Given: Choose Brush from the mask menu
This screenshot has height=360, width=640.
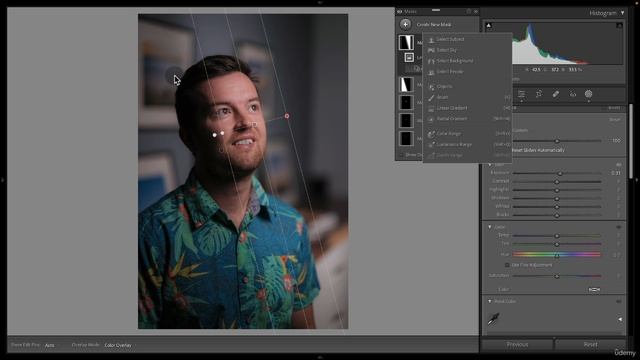Looking at the screenshot, I should [467, 97].
